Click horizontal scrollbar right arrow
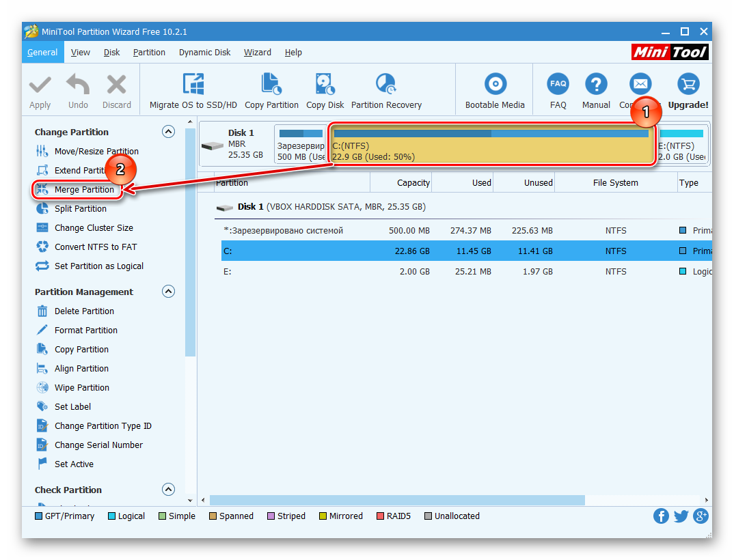The height and width of the screenshot is (560, 734). 707,500
